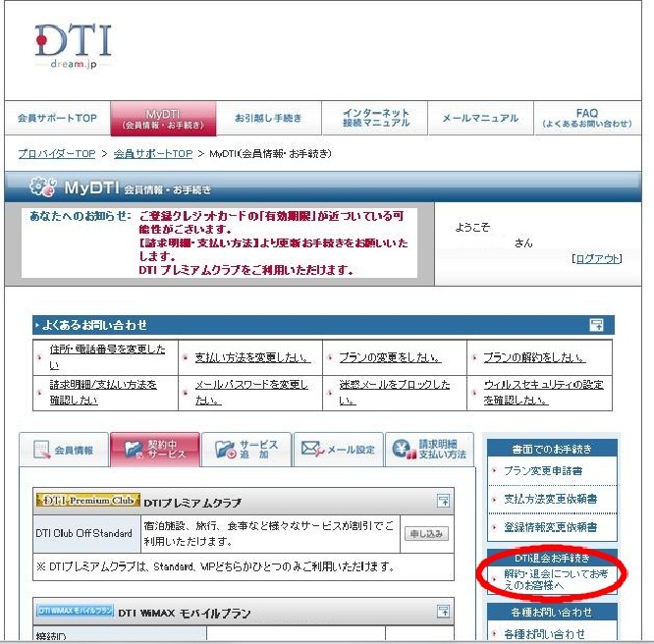
Task: Click the DTI WiMAX モバイルプラン badge
Action: pos(76,612)
